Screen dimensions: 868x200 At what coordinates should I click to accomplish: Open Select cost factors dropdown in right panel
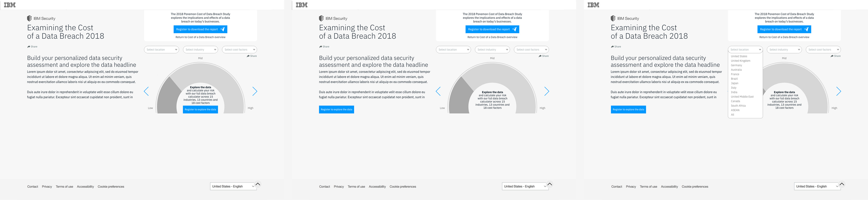[x=823, y=50]
